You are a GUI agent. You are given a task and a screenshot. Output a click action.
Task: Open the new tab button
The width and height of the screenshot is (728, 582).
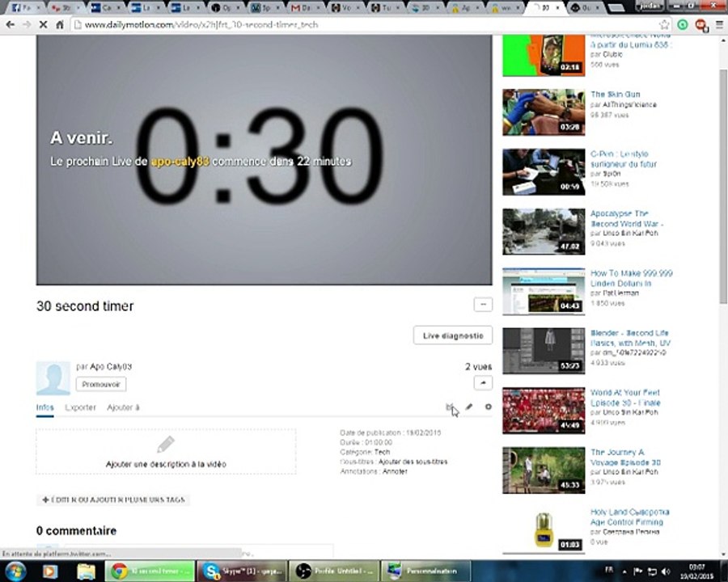[x=616, y=8]
